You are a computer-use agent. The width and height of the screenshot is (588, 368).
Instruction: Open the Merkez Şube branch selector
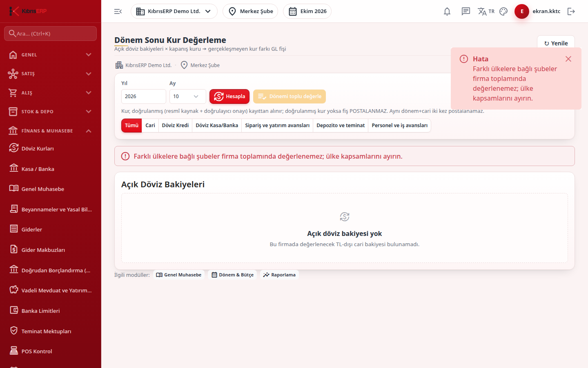pos(250,11)
